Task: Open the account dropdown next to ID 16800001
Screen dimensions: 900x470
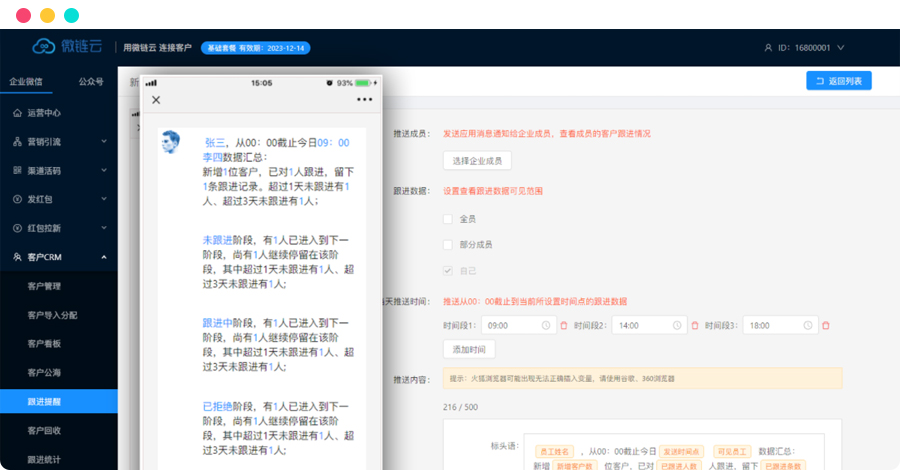Action: tap(841, 48)
